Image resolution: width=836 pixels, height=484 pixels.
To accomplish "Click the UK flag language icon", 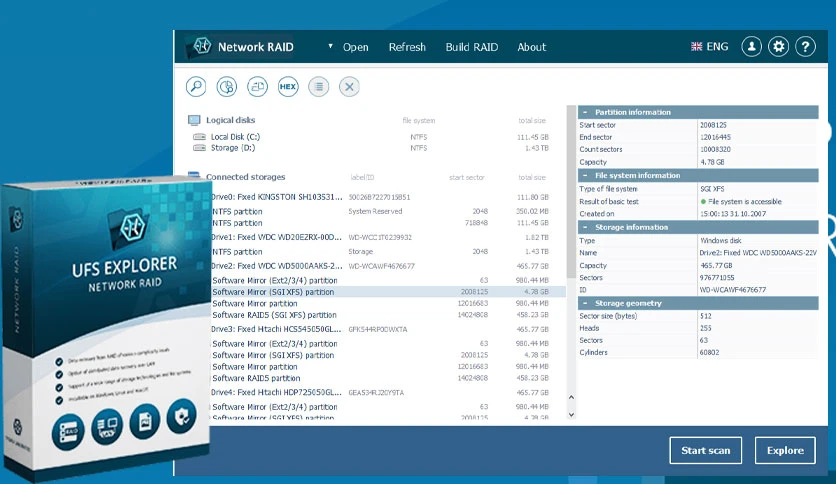I will pos(696,47).
